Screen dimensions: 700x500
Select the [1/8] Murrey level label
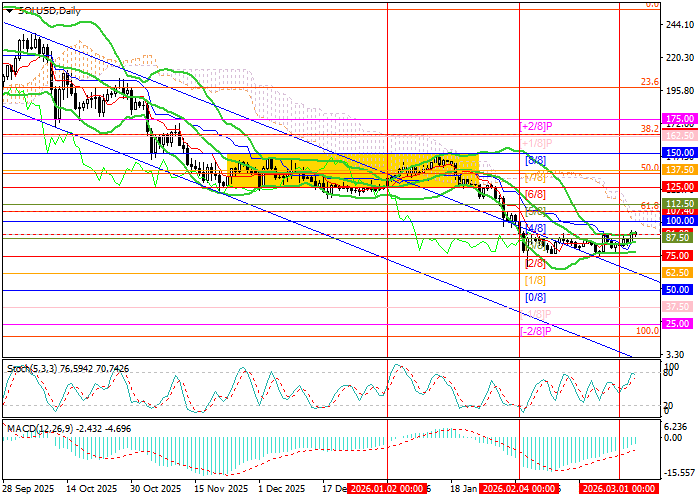[535, 280]
